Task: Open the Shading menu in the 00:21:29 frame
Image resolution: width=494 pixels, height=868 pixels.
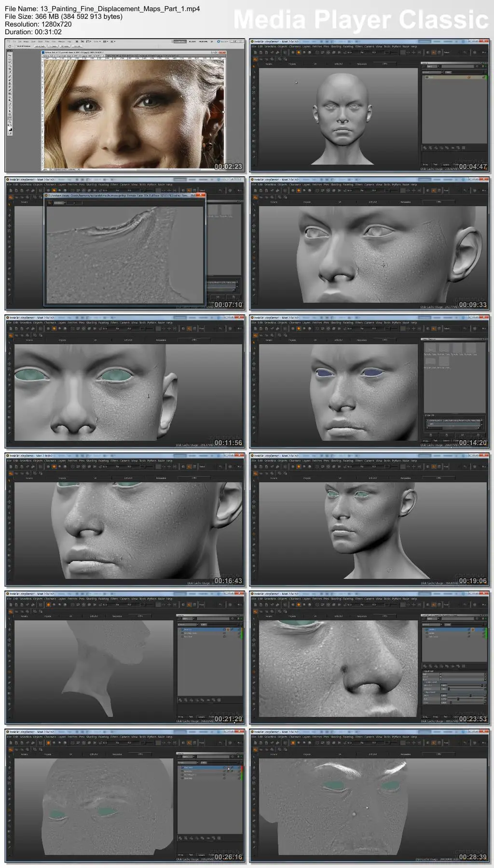Action: [92, 599]
